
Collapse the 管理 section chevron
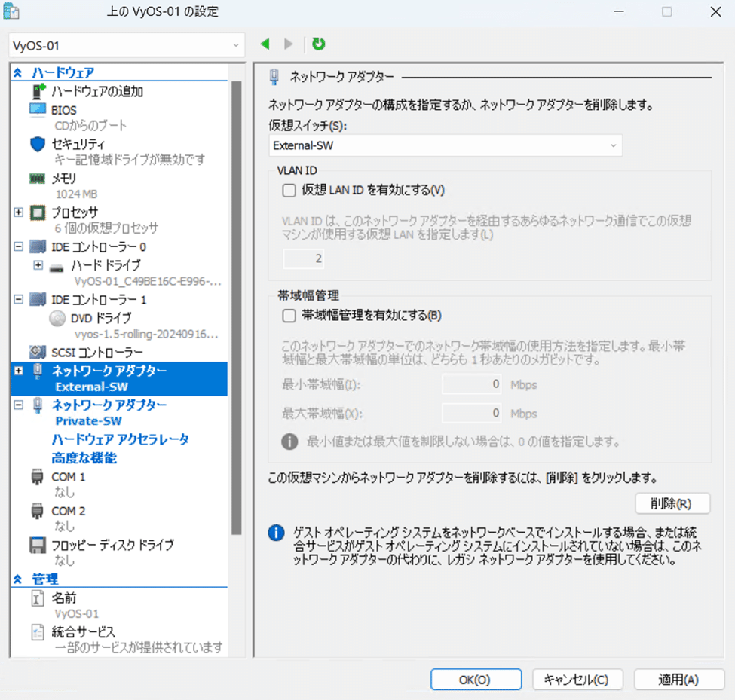pyautogui.click(x=18, y=579)
